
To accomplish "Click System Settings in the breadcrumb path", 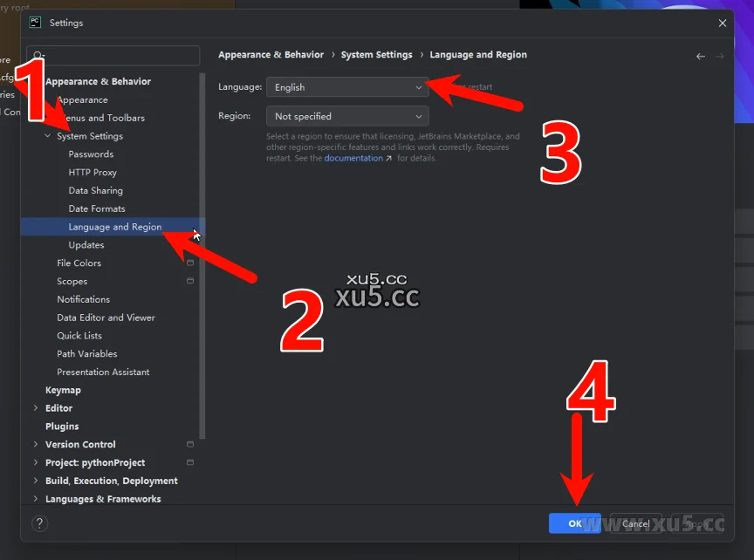I will point(376,55).
